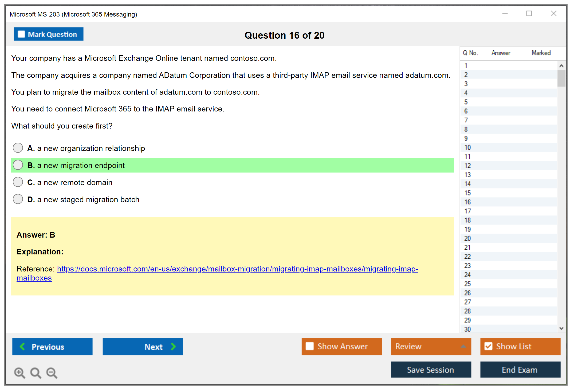Viewport: 574px width, 392px height.
Task: Maximize the exam window
Action: (529, 14)
